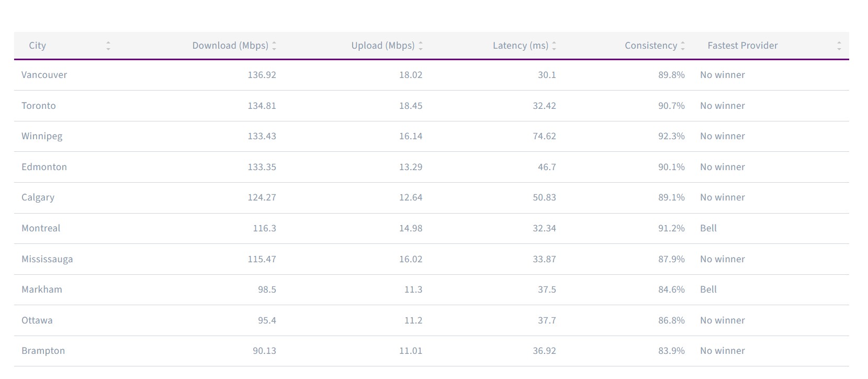Select the Toronto city cell
The width and height of the screenshot is (868, 379).
tap(39, 106)
